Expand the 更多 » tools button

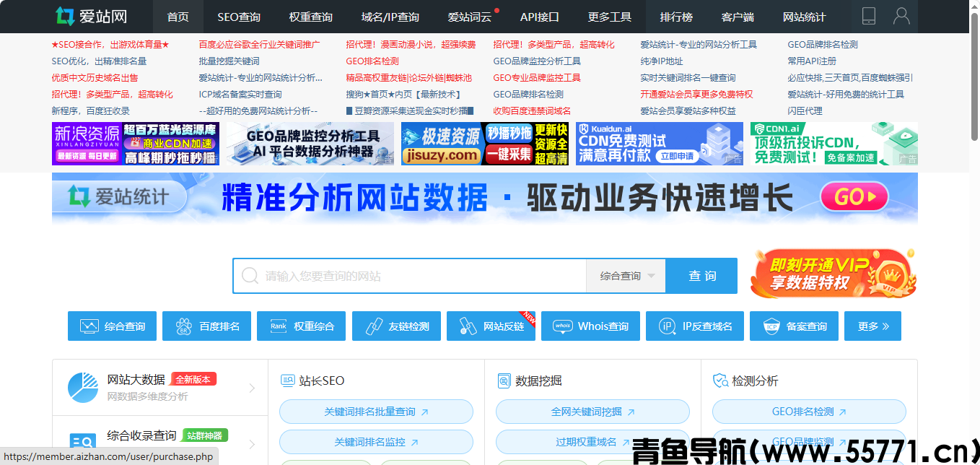pyautogui.click(x=873, y=326)
